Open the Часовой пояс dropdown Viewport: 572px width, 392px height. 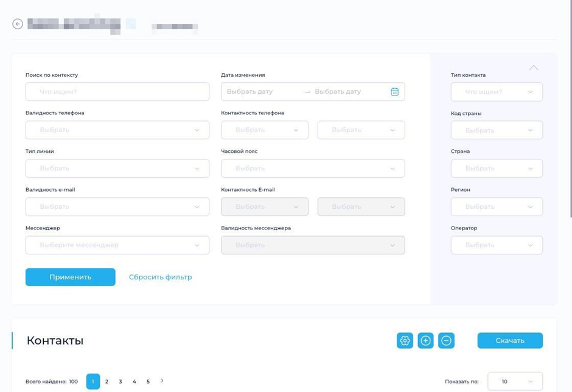tap(313, 168)
